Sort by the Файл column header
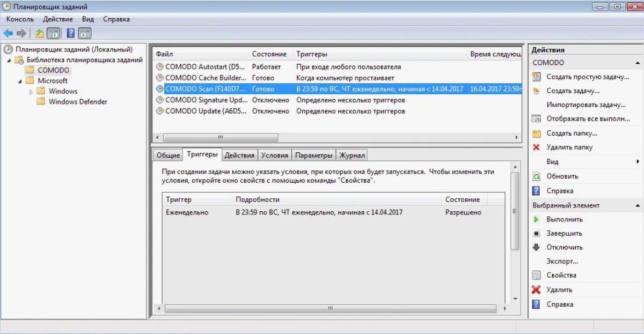Viewport: 644px width, 334px height. [201, 54]
